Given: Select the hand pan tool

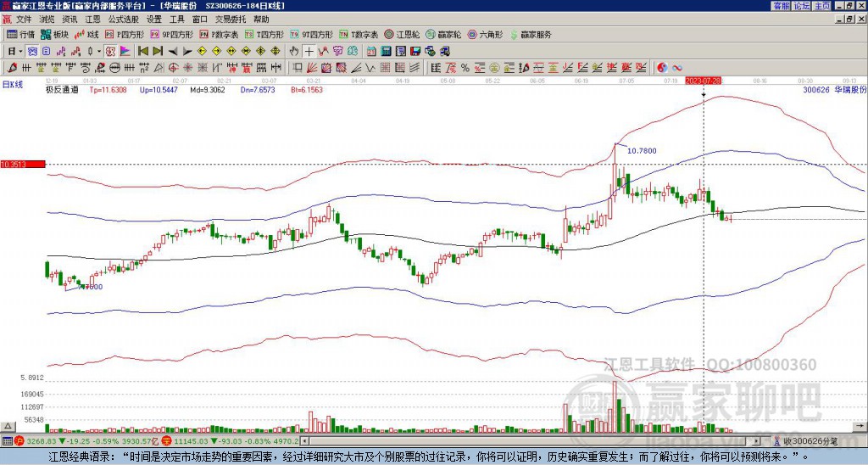Looking at the screenshot, I should pyautogui.click(x=294, y=52).
